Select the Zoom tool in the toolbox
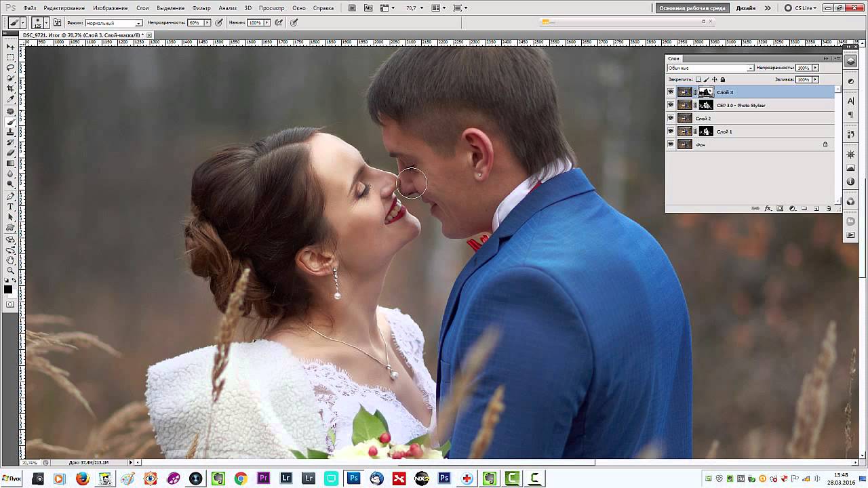Viewport: 868px width, 488px height. click(x=11, y=270)
